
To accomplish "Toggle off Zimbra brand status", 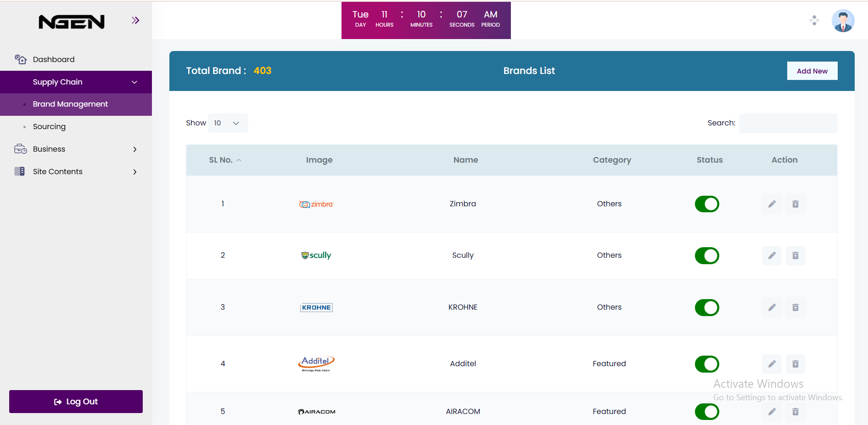I will click(x=707, y=204).
